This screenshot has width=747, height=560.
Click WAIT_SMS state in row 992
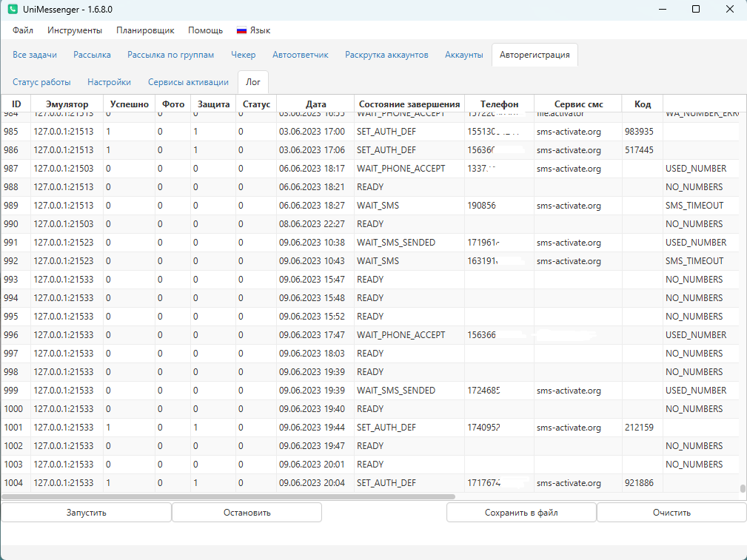click(x=378, y=261)
